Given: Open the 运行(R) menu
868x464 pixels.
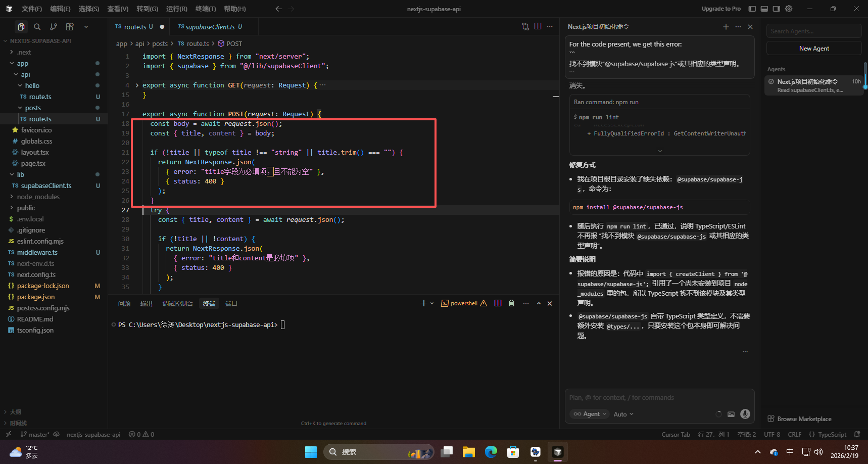Looking at the screenshot, I should point(176,9).
